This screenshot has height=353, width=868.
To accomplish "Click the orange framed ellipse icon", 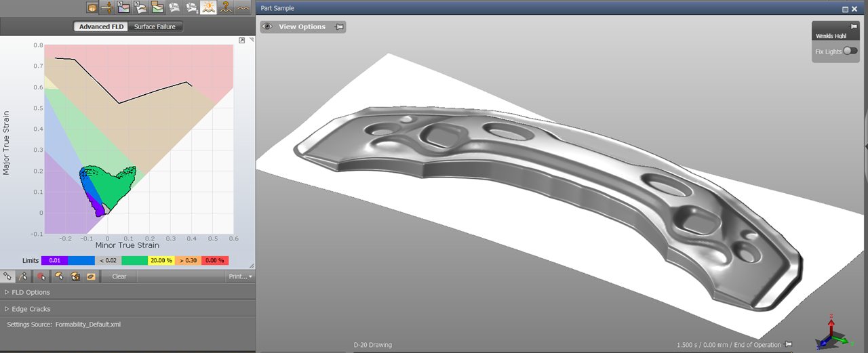I will point(91,276).
